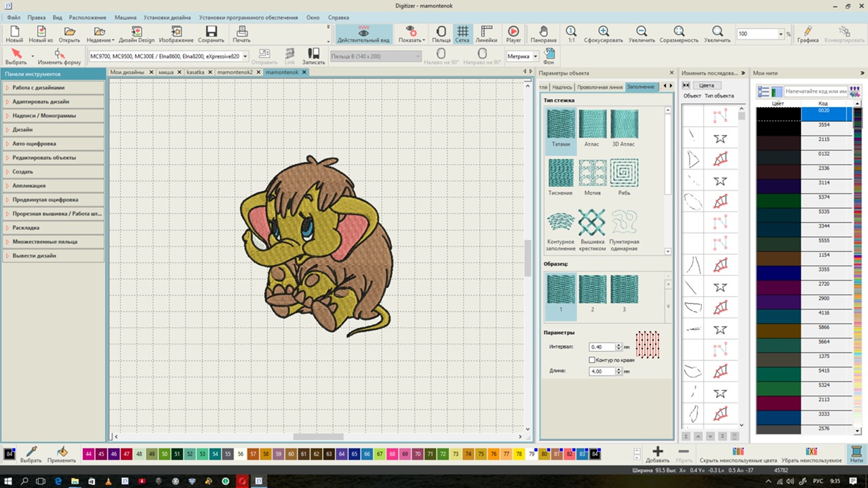The image size is (868, 488).
Task: Click the Убрать неиспользуемое button
Action: 811,454
